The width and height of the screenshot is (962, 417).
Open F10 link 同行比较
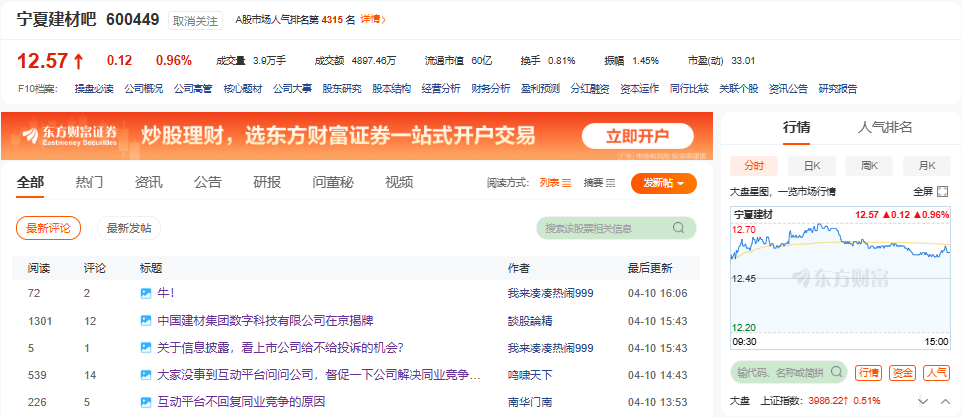point(689,89)
